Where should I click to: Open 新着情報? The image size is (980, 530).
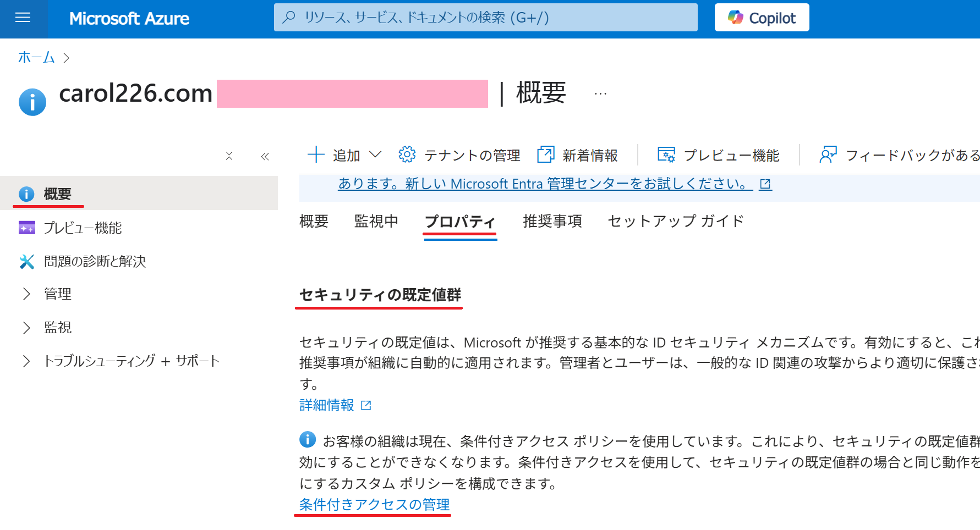point(578,156)
